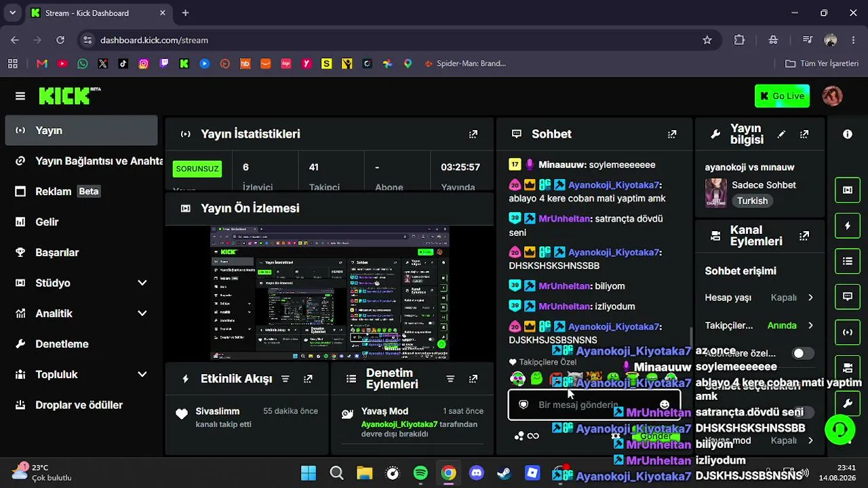
Task: Expand the Analitik sidebar section
Action: pyautogui.click(x=81, y=313)
